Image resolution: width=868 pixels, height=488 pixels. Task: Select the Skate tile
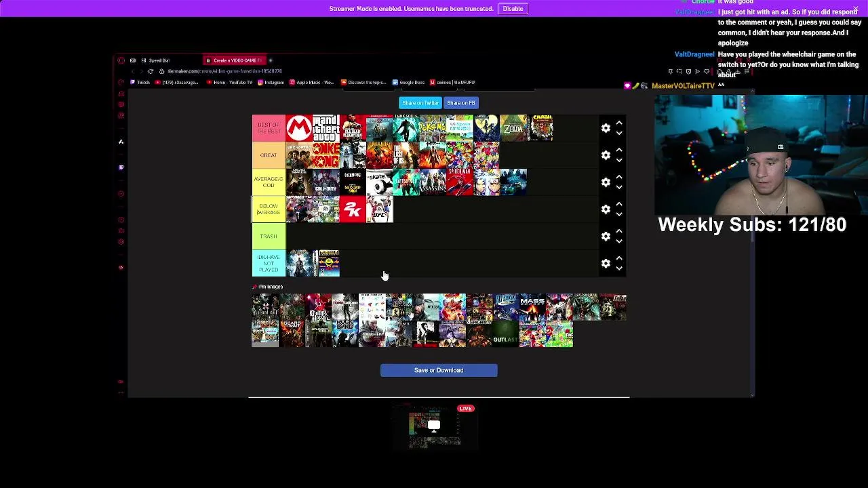[x=379, y=182]
